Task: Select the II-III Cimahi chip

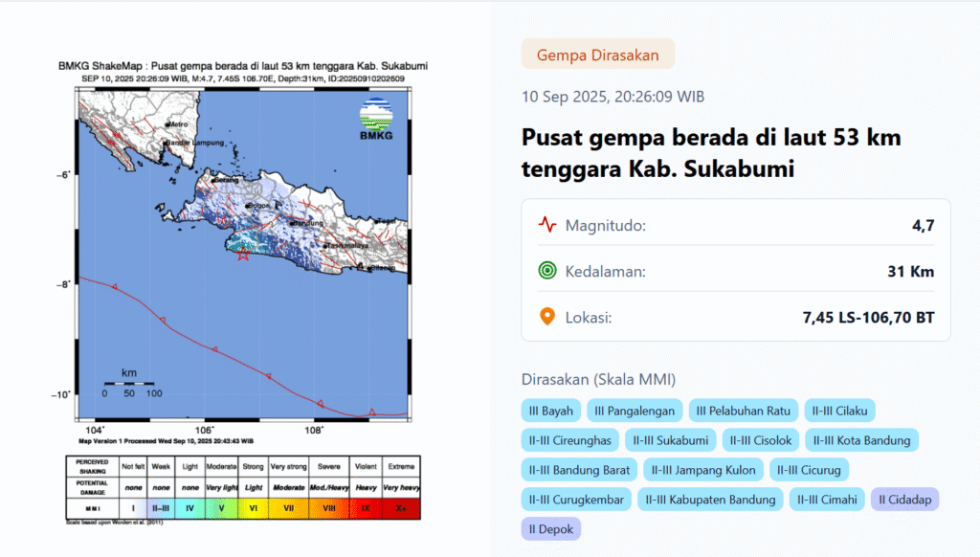Action: 827,500
